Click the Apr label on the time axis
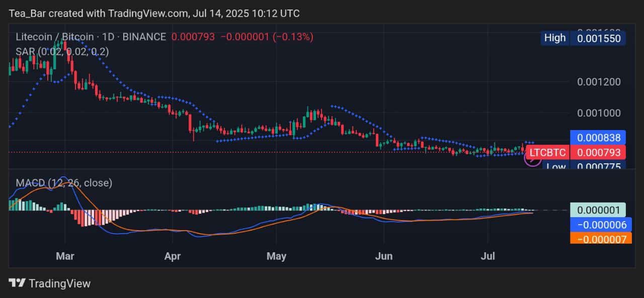The width and height of the screenshot is (644, 298). pos(173,256)
